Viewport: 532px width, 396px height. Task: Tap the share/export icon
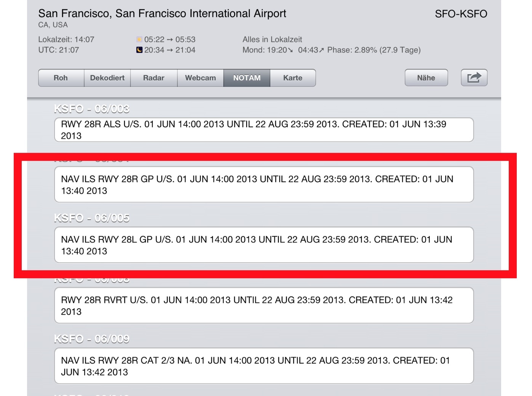point(474,77)
